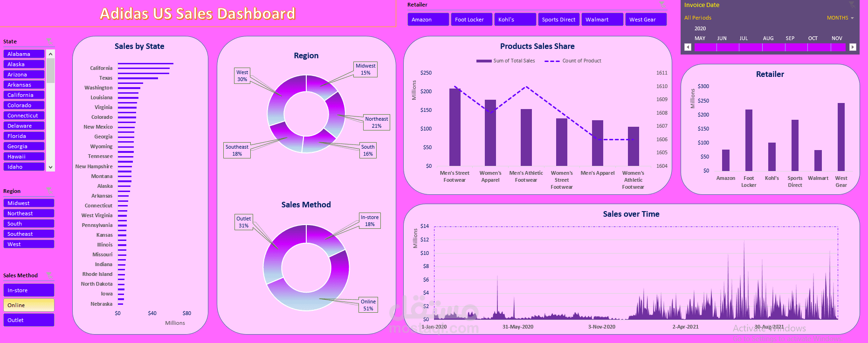
Task: Click the Foot Locker bar in Retailer chart
Action: coord(749,140)
